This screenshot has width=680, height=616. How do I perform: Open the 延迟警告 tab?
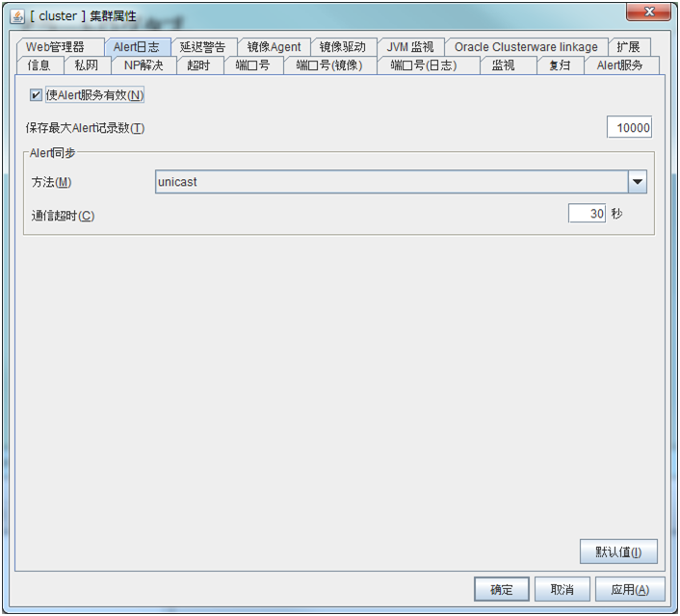(x=204, y=47)
